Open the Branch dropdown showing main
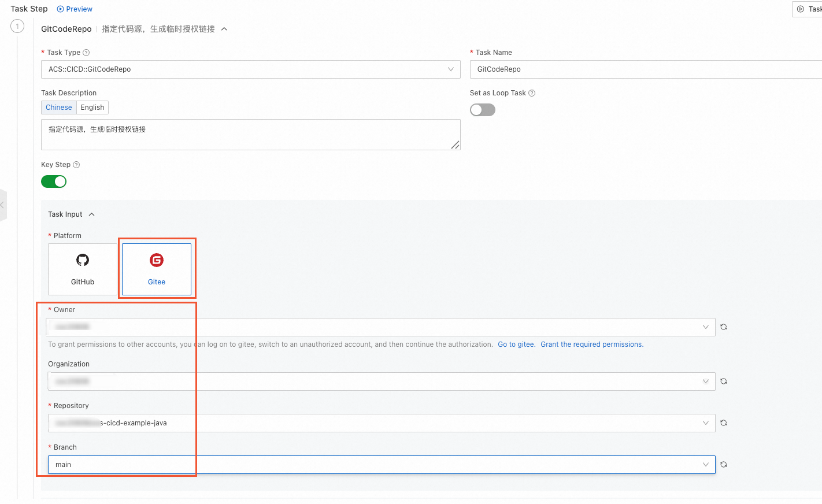 [382, 465]
